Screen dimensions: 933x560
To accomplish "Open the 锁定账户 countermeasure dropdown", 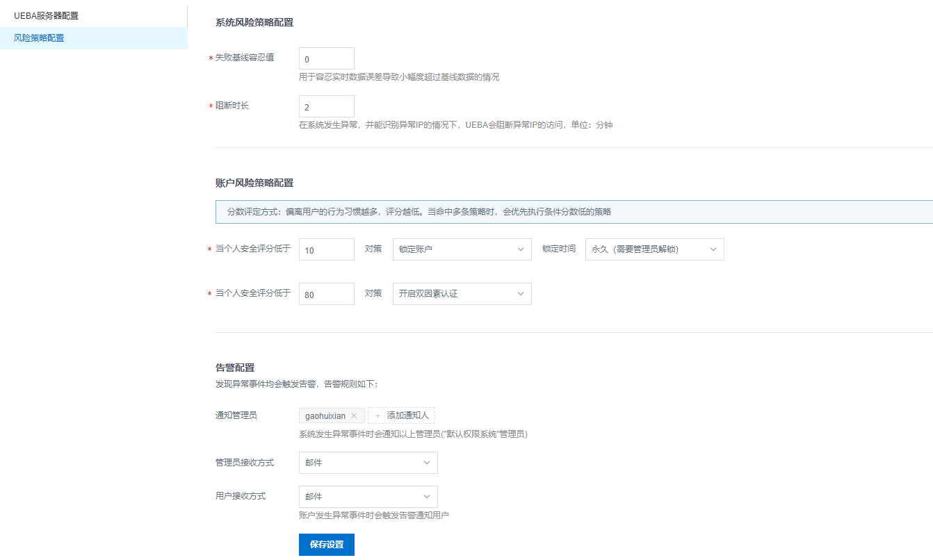I will point(461,249).
